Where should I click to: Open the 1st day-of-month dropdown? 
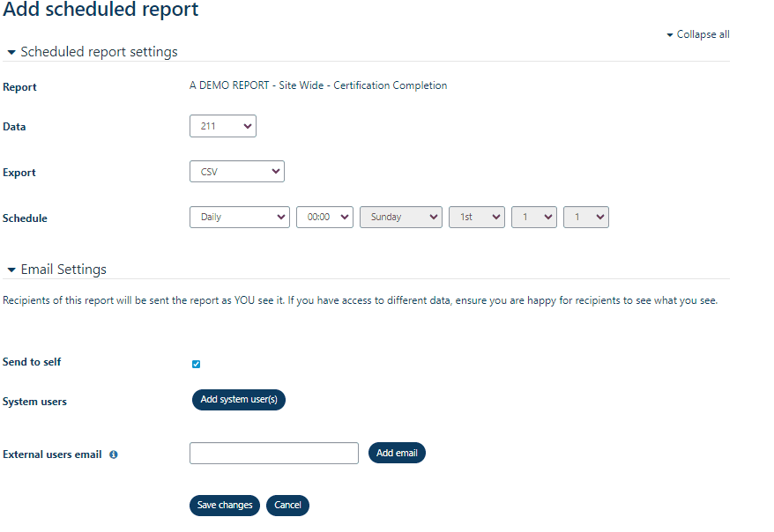(476, 217)
